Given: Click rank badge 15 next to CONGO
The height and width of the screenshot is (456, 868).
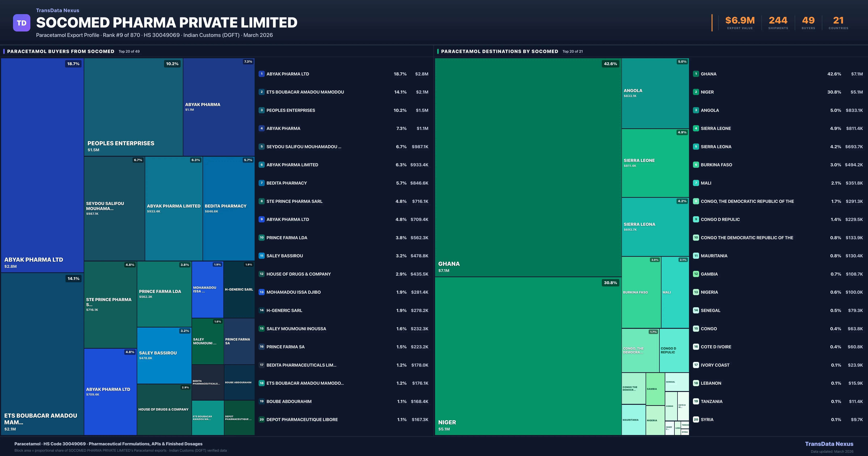Looking at the screenshot, I should 696,328.
